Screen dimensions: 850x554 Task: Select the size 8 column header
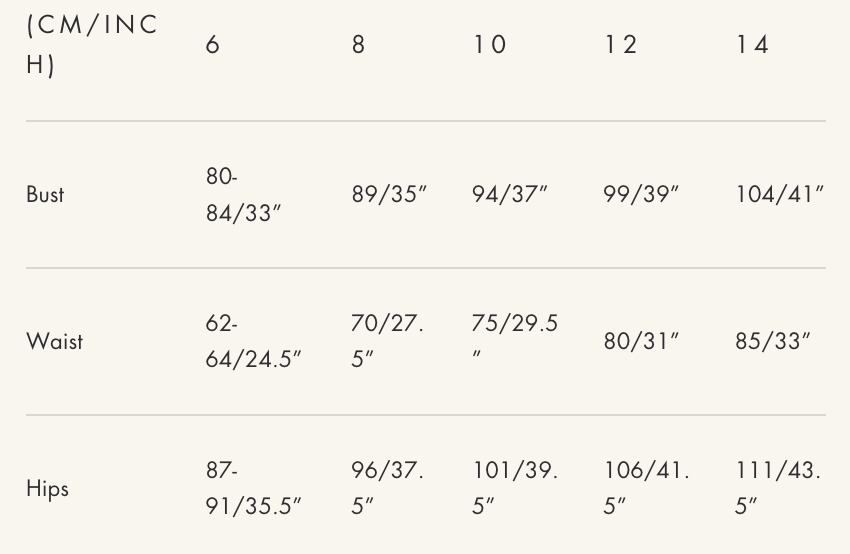pyautogui.click(x=358, y=45)
